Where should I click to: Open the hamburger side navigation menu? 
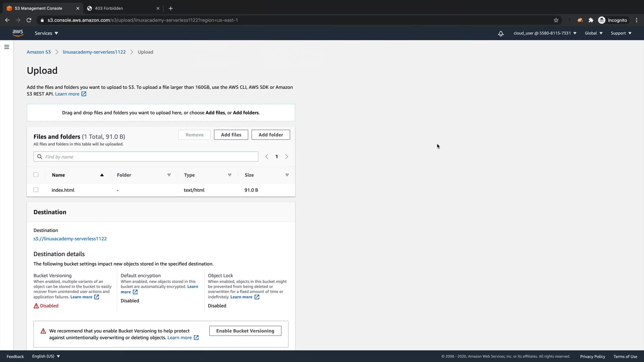coord(7,47)
